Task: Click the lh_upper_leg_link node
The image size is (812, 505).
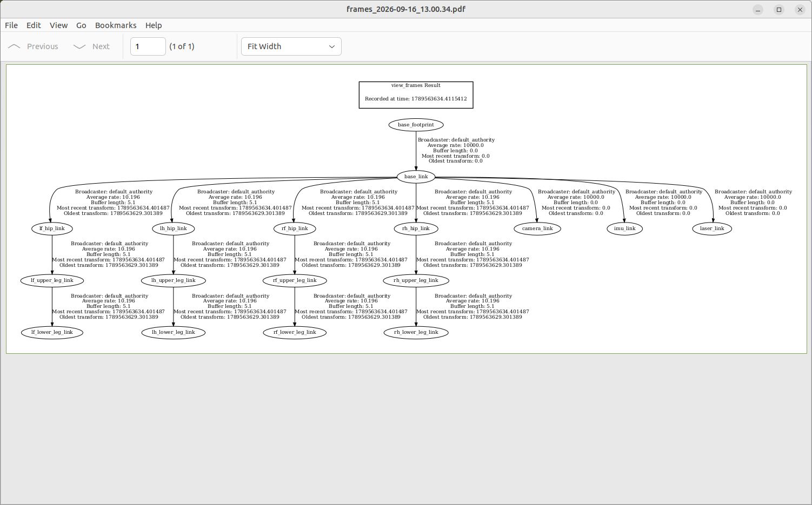Action: (x=174, y=280)
